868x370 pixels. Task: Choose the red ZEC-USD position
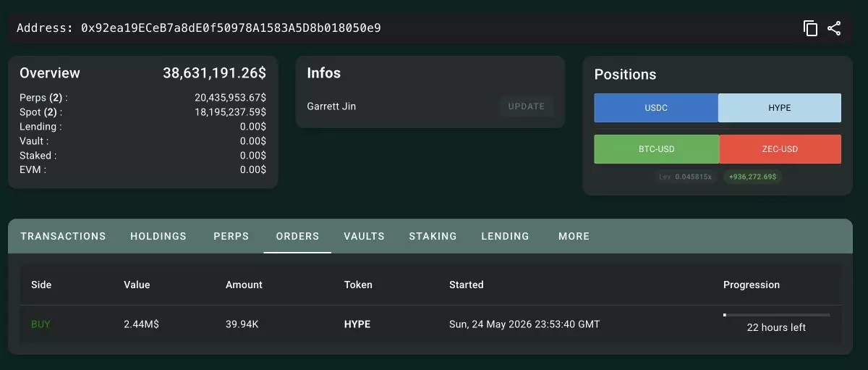coord(780,149)
